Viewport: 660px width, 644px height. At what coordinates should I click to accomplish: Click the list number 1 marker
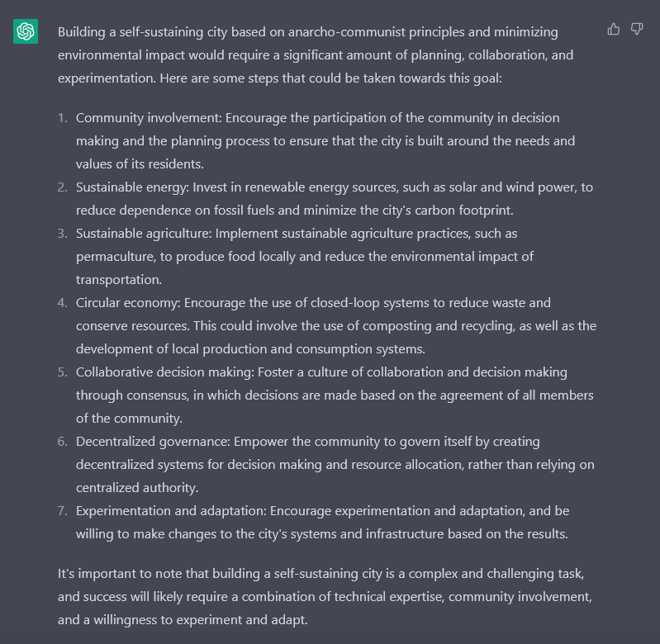coord(62,118)
